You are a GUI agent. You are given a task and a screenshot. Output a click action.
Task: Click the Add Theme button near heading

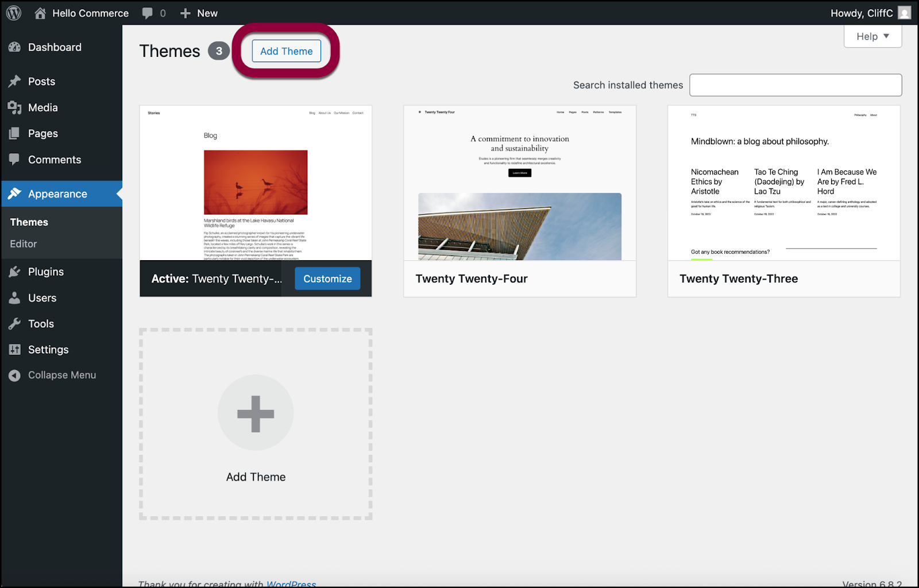(x=287, y=51)
